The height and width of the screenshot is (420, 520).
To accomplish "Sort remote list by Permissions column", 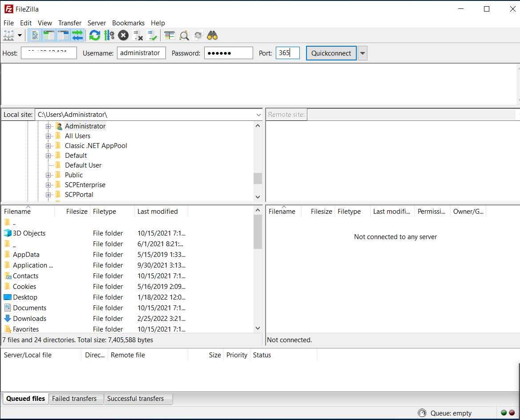I will tap(432, 211).
